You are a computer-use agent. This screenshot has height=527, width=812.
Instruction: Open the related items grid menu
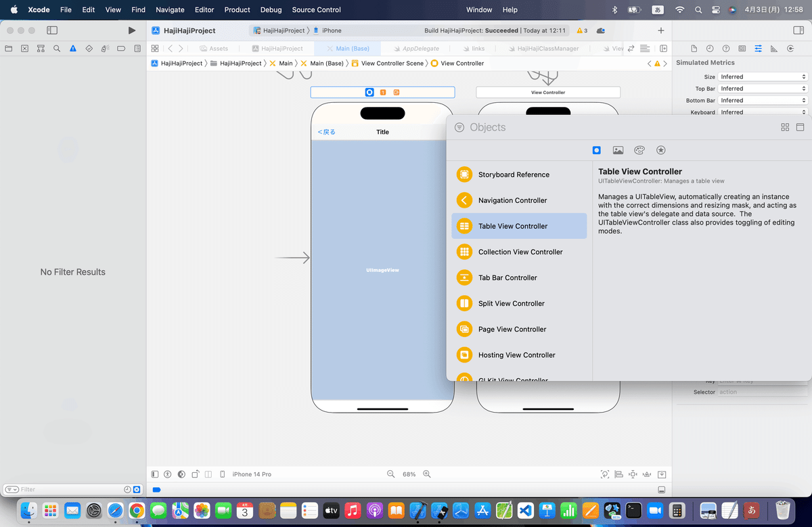click(155, 49)
